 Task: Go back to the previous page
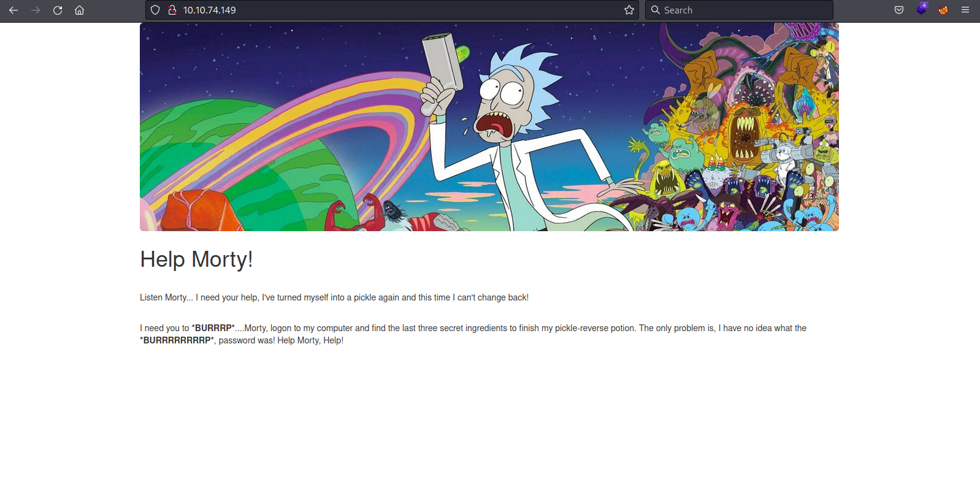point(13,10)
